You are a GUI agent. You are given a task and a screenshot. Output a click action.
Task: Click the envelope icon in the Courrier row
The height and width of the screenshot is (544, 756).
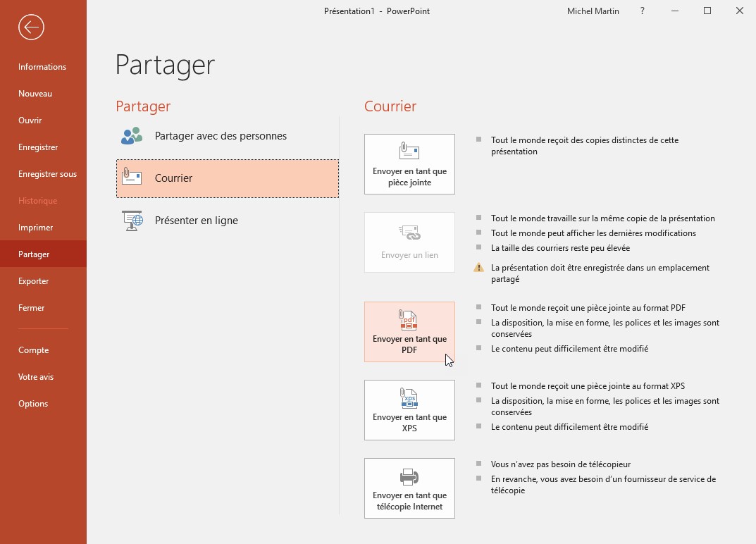pyautogui.click(x=132, y=176)
